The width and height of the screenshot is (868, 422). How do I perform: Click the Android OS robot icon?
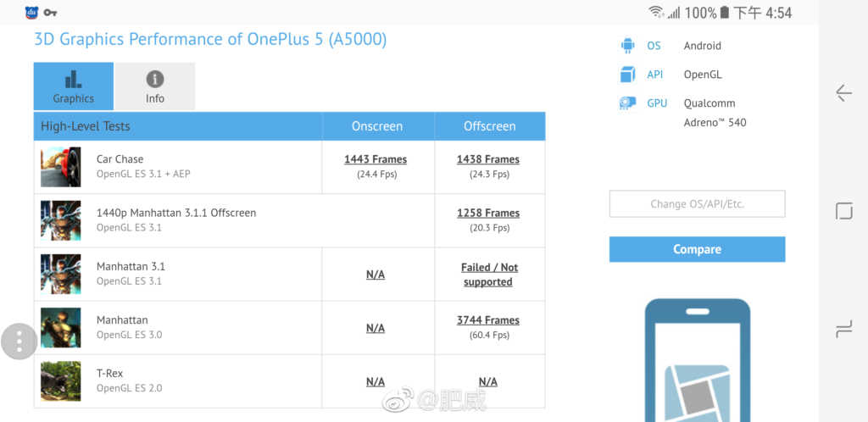coord(628,46)
